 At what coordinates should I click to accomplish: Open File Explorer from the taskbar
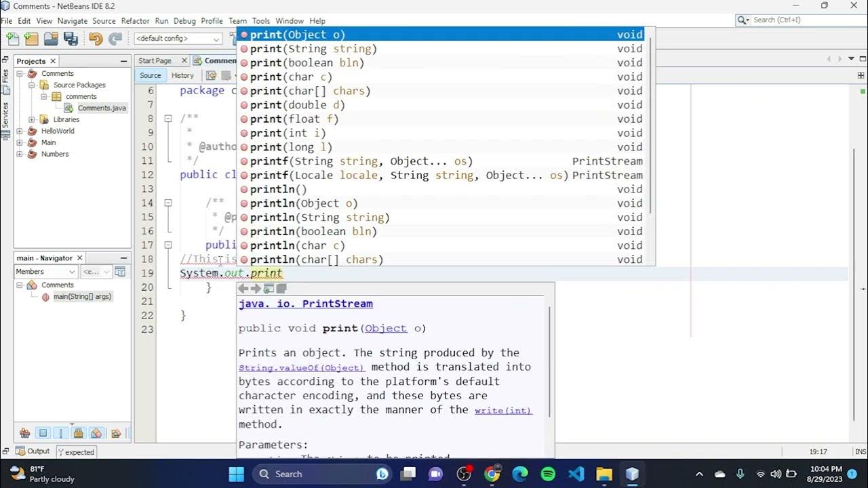click(x=604, y=474)
